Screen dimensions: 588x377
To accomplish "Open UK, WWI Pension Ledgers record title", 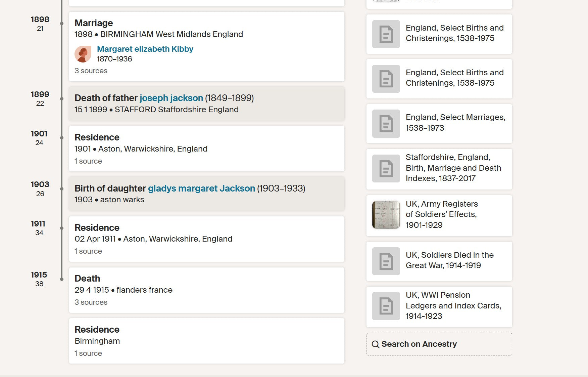I will coord(453,306).
